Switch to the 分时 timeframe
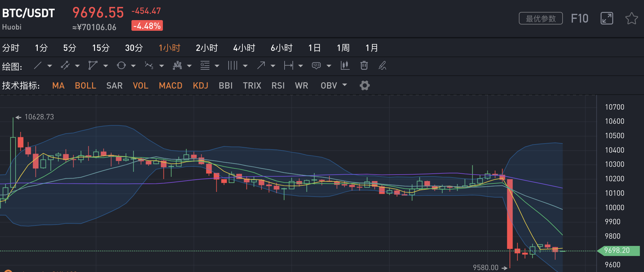The image size is (644, 272). [x=11, y=48]
